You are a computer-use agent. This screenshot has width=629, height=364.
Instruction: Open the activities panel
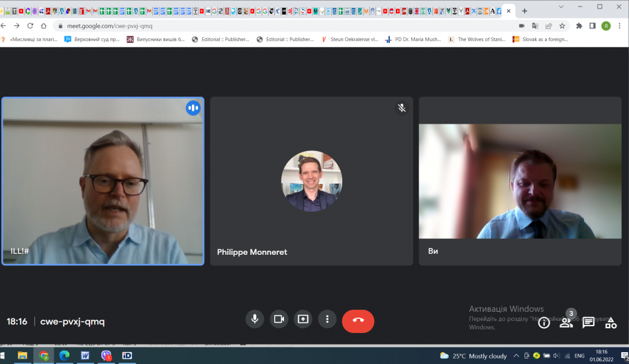click(610, 323)
